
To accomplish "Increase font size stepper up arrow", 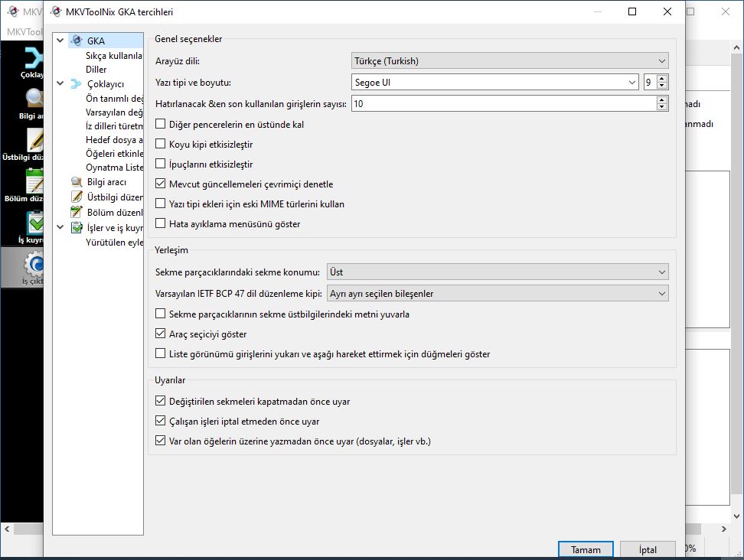I will tap(662, 79).
